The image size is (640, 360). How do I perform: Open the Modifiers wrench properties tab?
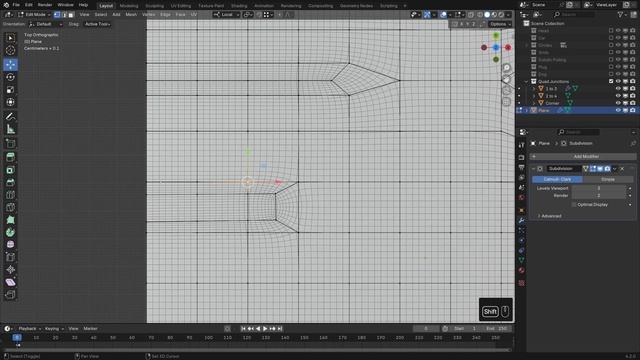coord(521,220)
